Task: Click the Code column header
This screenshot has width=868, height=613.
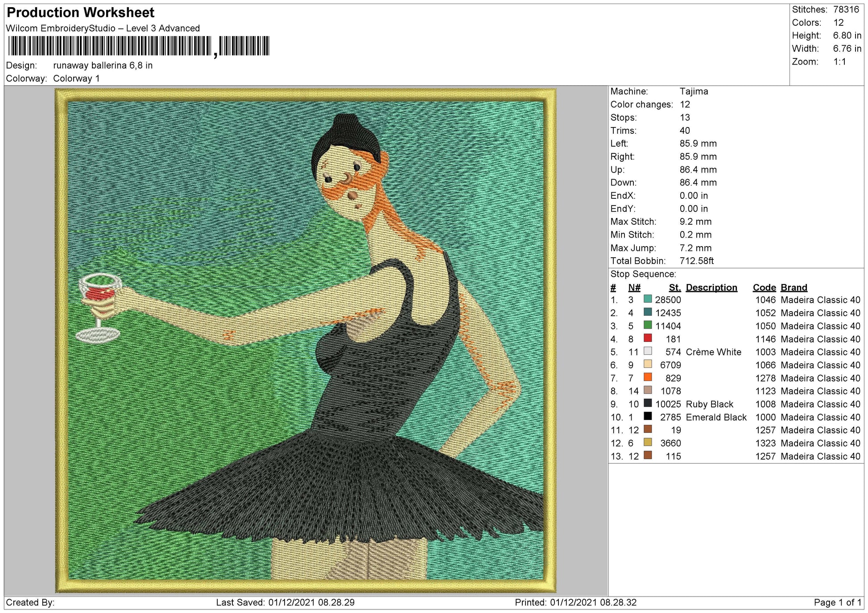Action: pos(764,287)
